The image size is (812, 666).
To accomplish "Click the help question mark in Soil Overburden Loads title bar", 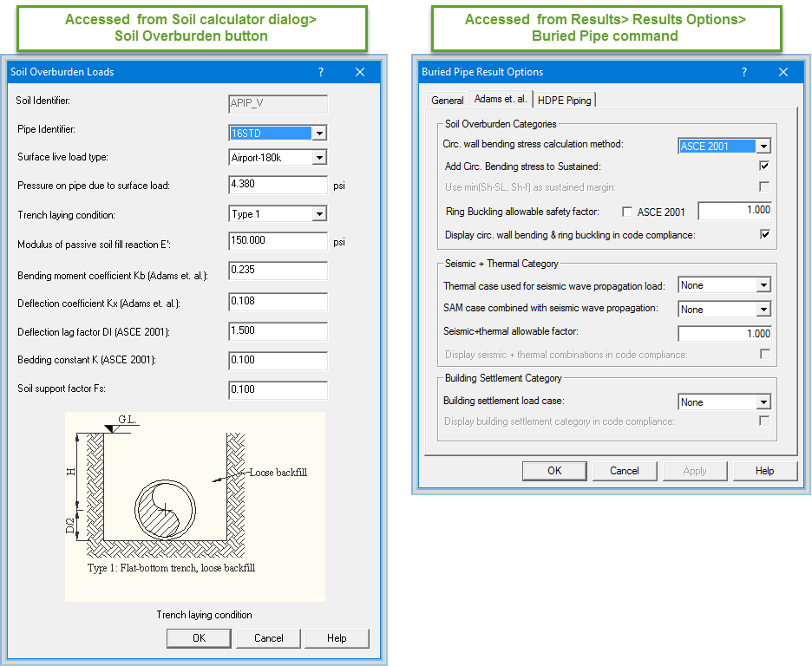I will pos(321,72).
